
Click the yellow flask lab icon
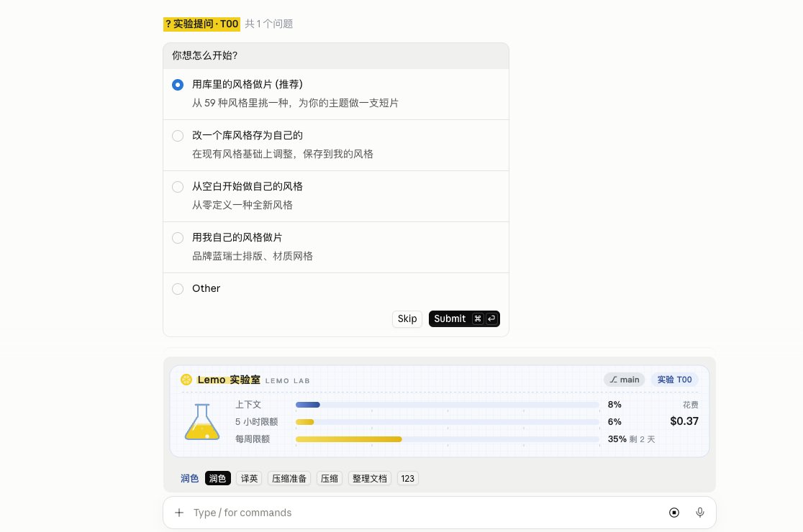point(202,422)
